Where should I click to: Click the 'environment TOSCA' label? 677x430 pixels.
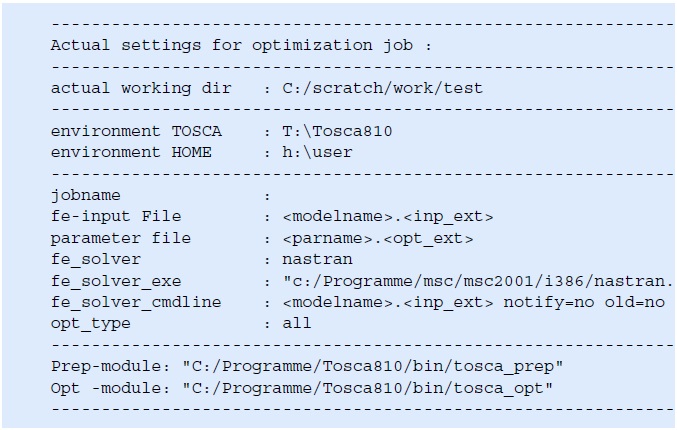[136, 131]
